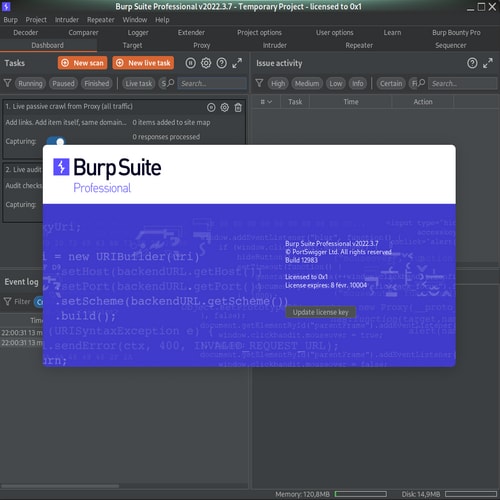
Task: Toggle Low severity filter
Action: coord(336,83)
